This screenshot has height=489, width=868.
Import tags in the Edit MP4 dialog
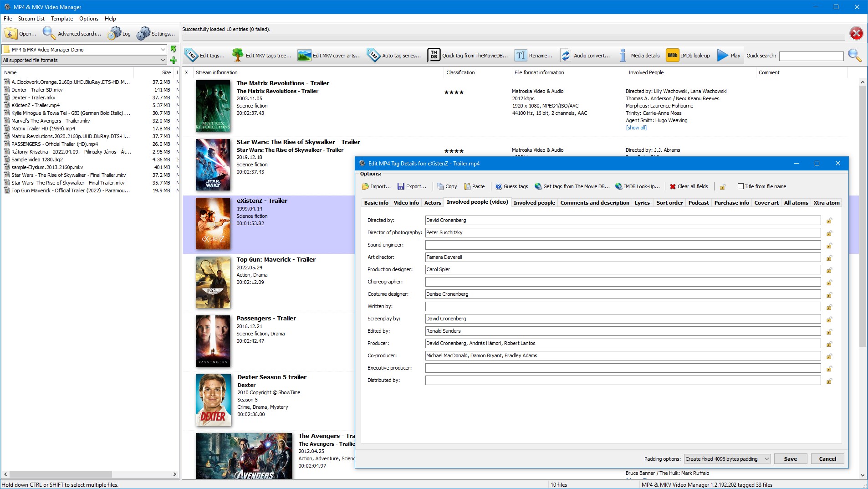point(376,186)
